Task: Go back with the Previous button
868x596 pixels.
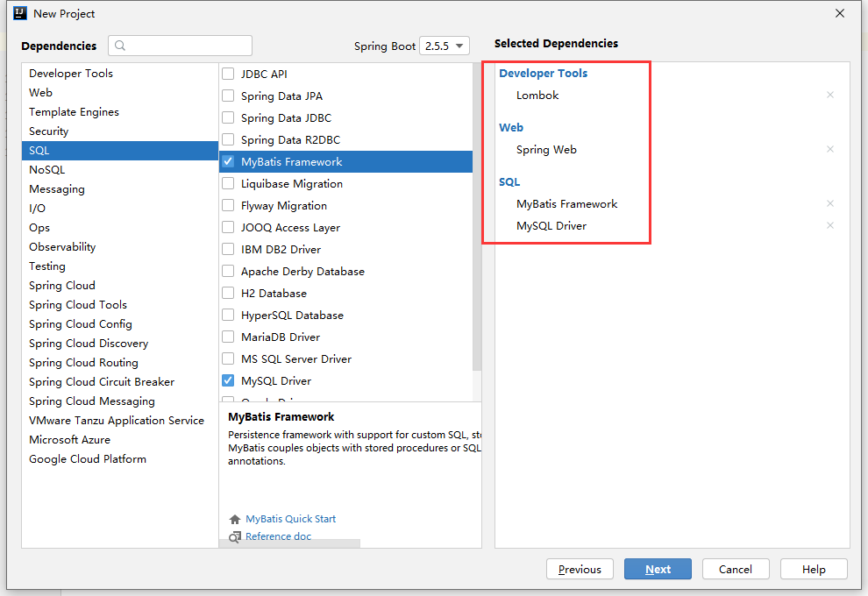Action: tap(580, 569)
